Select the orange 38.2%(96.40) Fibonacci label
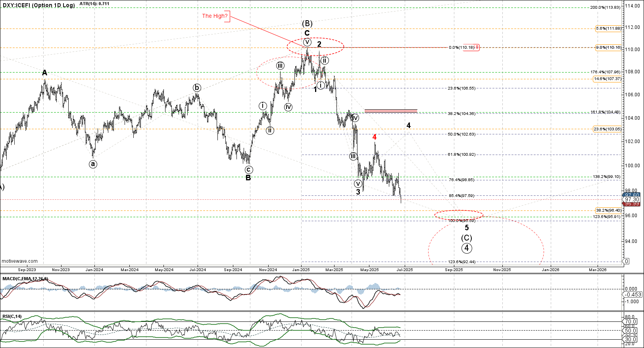The image size is (644, 348). (608, 210)
